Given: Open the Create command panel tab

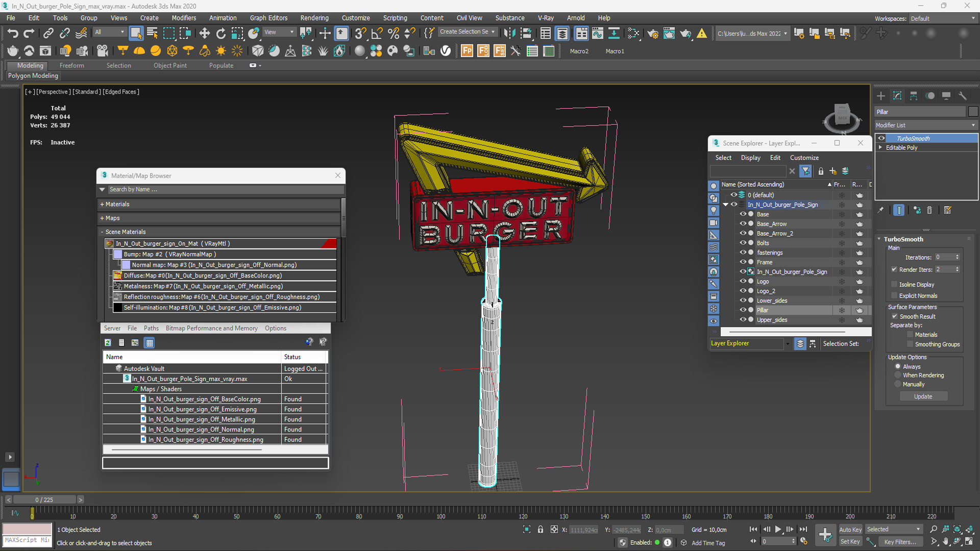Looking at the screenshot, I should click(x=881, y=96).
